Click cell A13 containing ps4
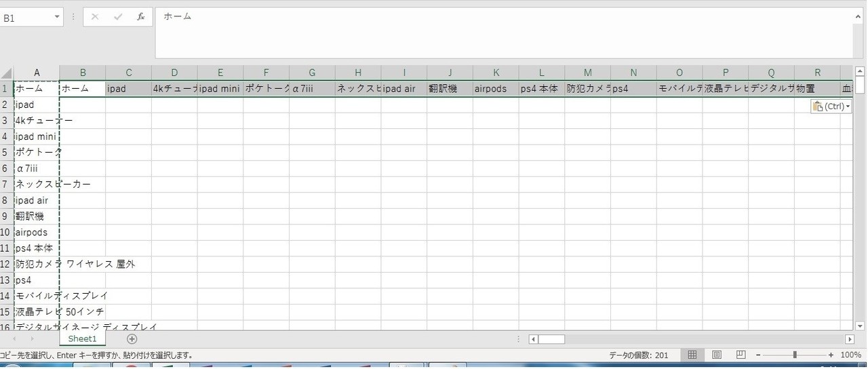Viewport: 868px width, 369px height. (x=37, y=280)
